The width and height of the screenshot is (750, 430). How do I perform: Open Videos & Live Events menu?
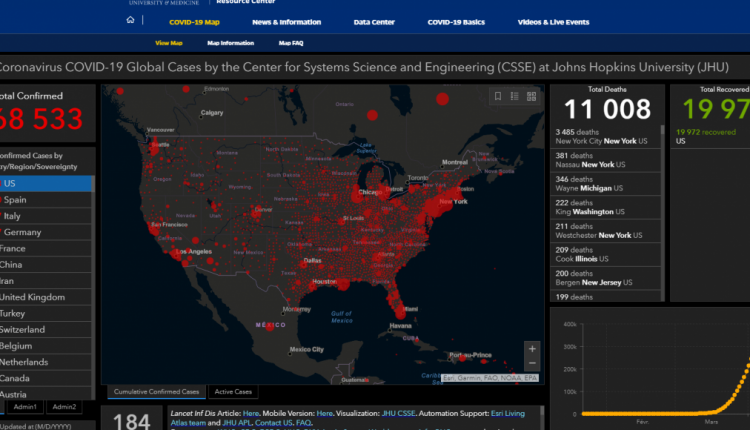(x=553, y=22)
